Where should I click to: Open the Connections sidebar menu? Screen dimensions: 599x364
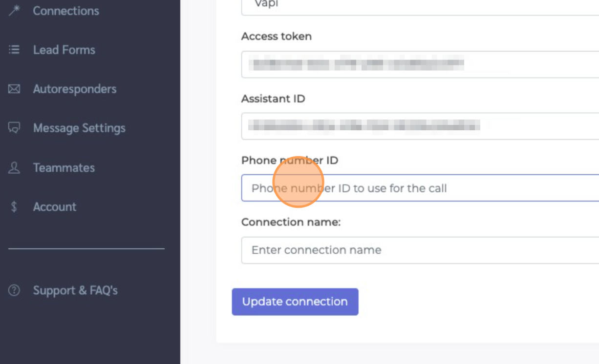tap(66, 11)
